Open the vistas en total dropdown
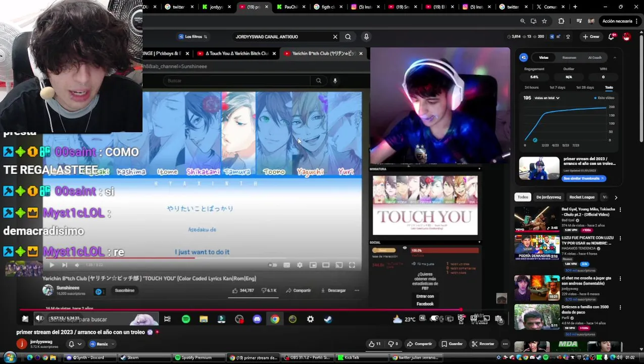The image size is (644, 364). coord(548,98)
